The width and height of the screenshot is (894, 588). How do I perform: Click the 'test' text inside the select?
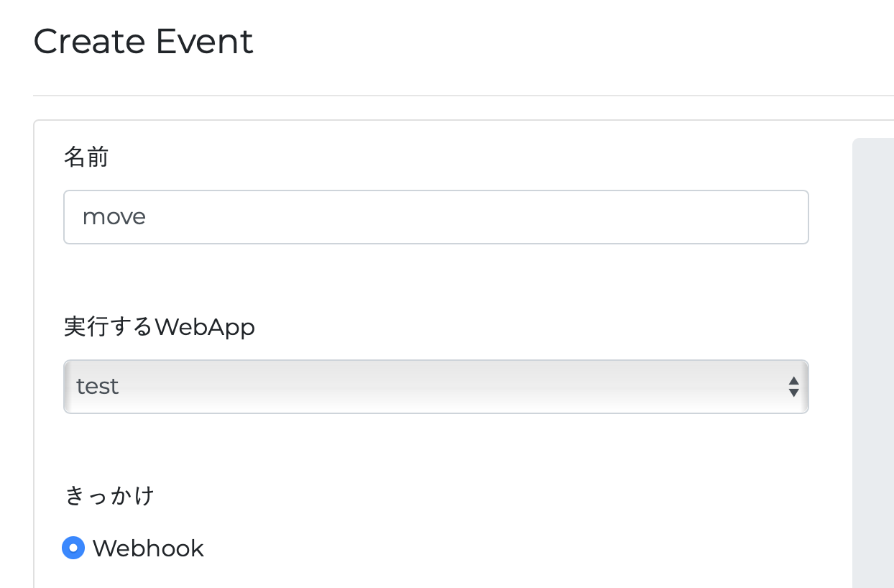pos(97,387)
